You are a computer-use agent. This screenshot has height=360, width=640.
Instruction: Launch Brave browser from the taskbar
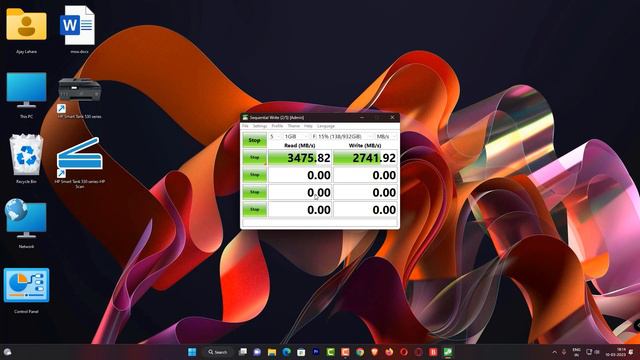pos(374,352)
